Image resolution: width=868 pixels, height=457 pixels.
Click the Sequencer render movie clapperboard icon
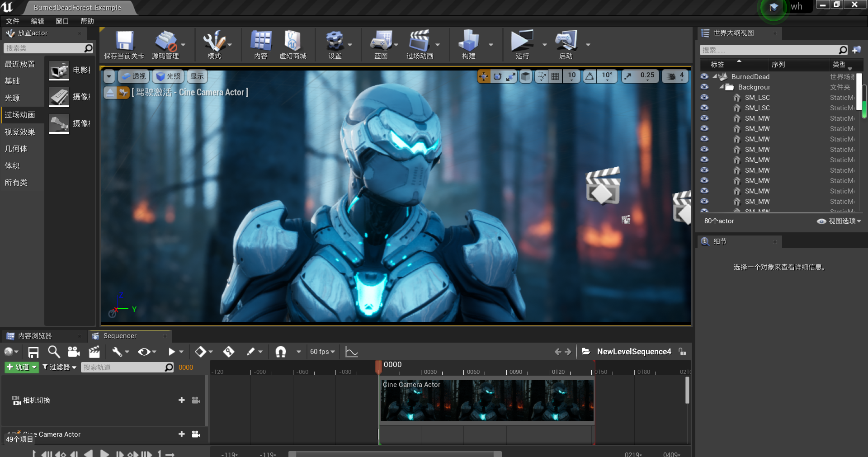94,352
